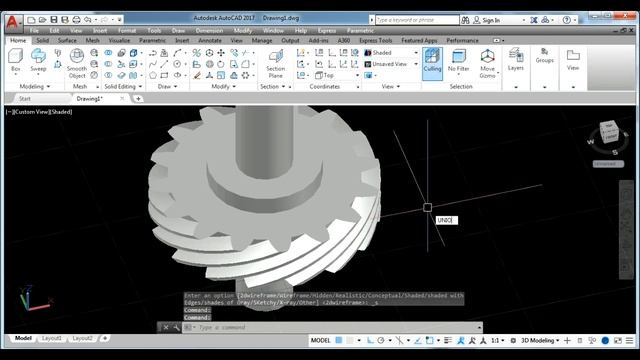Click the search binoculars icon
This screenshot has height=360, width=640.
pos(465,20)
